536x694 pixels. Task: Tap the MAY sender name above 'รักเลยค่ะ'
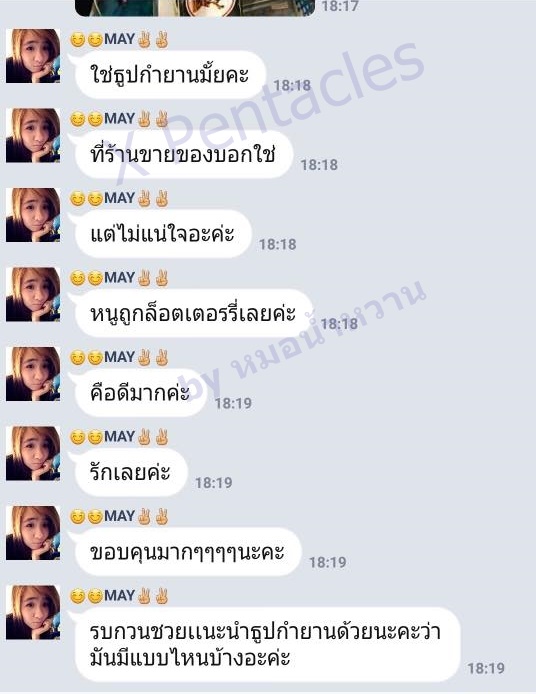(120, 437)
